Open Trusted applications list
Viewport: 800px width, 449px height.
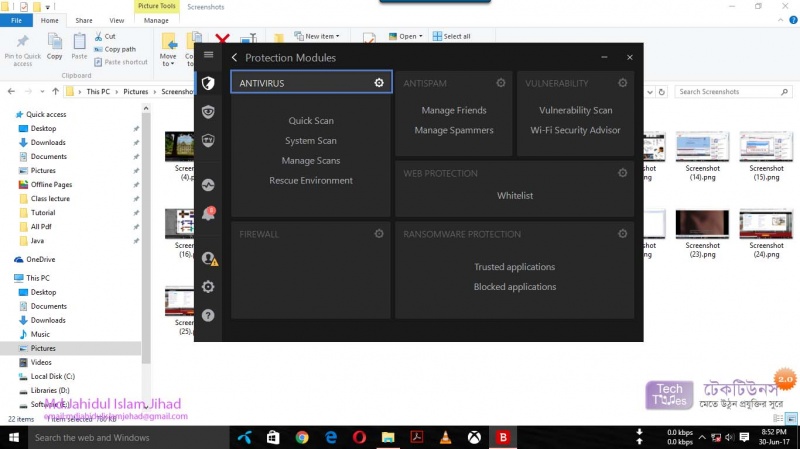click(x=515, y=267)
